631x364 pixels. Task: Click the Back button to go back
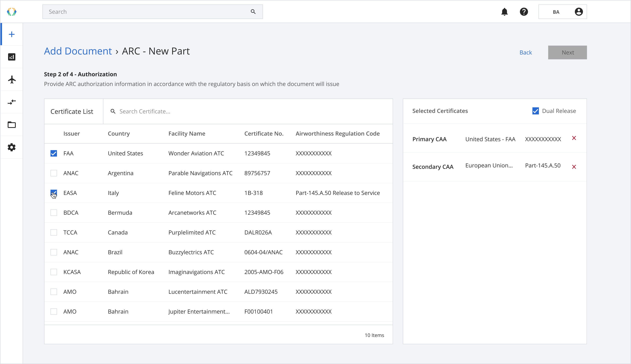pos(526,52)
